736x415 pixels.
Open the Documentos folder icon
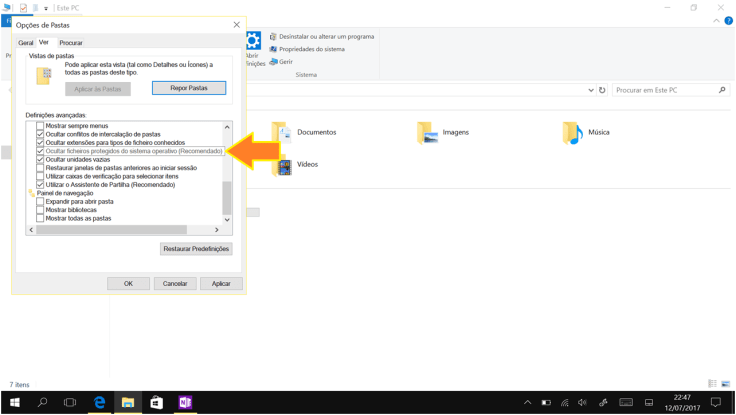(282, 132)
